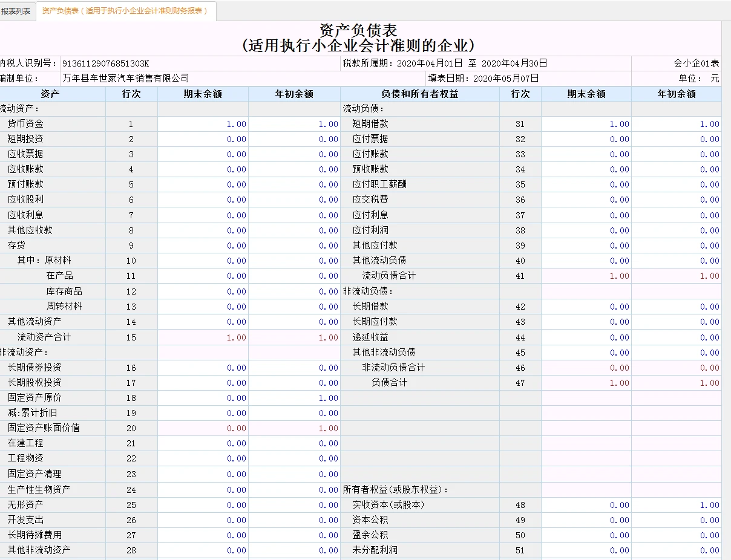Edit 应付利润 期末余额 field
The width and height of the screenshot is (731, 560).
[x=586, y=230]
